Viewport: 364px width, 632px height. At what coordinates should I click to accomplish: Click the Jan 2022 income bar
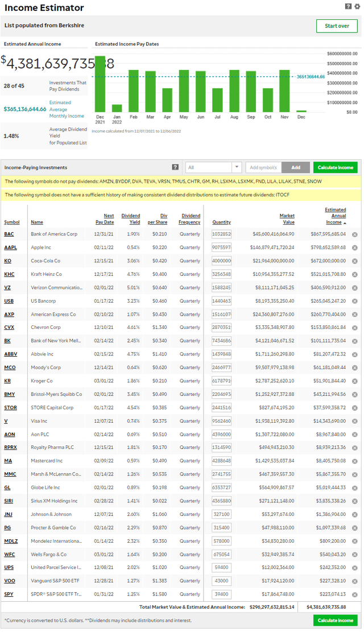(117, 109)
